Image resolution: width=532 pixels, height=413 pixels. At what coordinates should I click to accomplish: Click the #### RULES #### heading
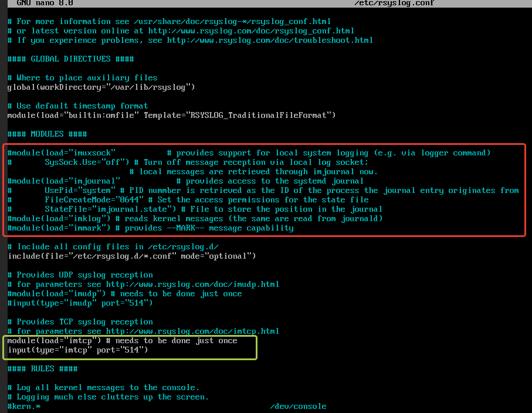[x=42, y=369]
